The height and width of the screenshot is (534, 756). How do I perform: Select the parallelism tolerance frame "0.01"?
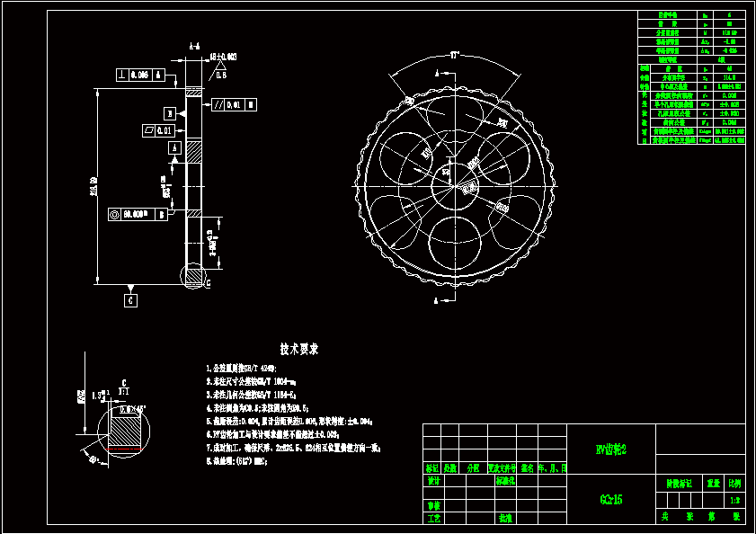point(235,104)
